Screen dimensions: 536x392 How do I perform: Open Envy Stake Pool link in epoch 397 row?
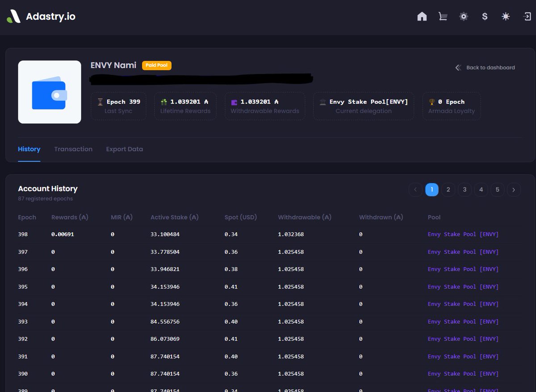coord(463,252)
